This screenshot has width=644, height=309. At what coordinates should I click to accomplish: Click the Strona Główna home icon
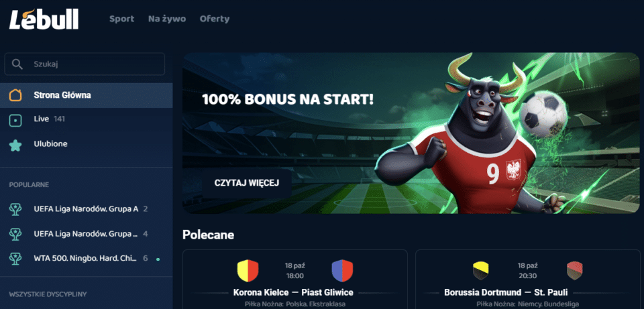(15, 95)
